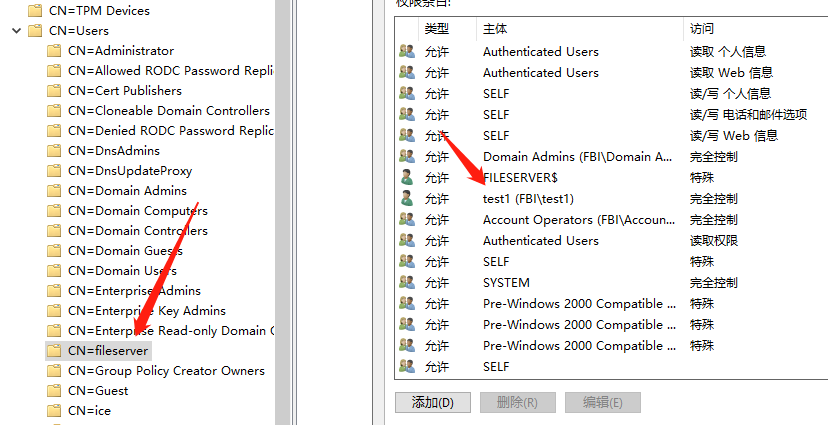The width and height of the screenshot is (828, 425).
Task: Click the CN=Administrator folder icon
Action: point(54,51)
